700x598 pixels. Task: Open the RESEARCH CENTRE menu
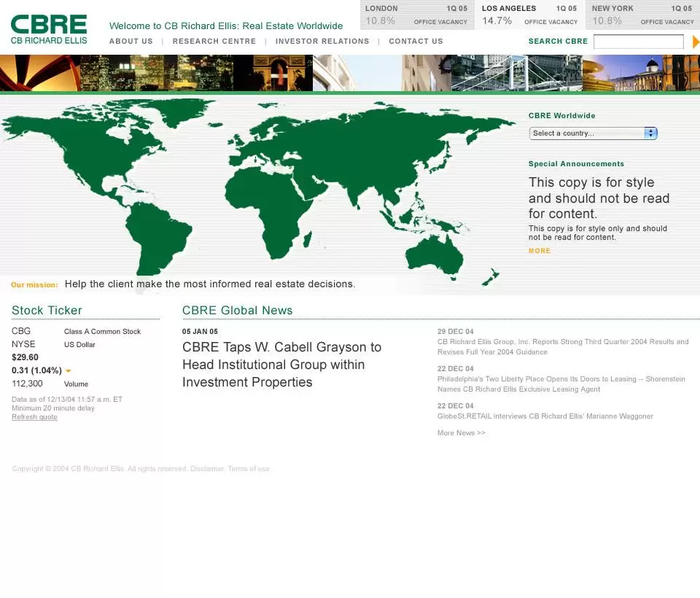(x=214, y=42)
